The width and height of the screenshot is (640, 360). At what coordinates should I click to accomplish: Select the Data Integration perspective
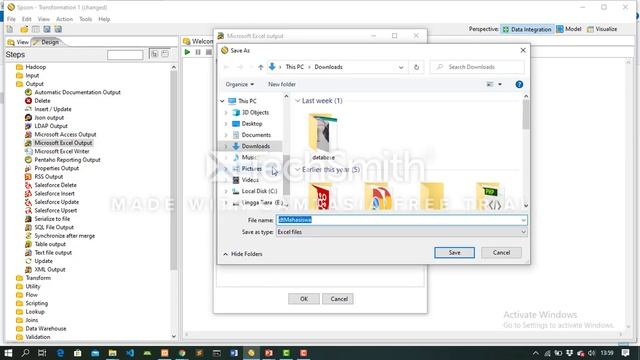(527, 29)
